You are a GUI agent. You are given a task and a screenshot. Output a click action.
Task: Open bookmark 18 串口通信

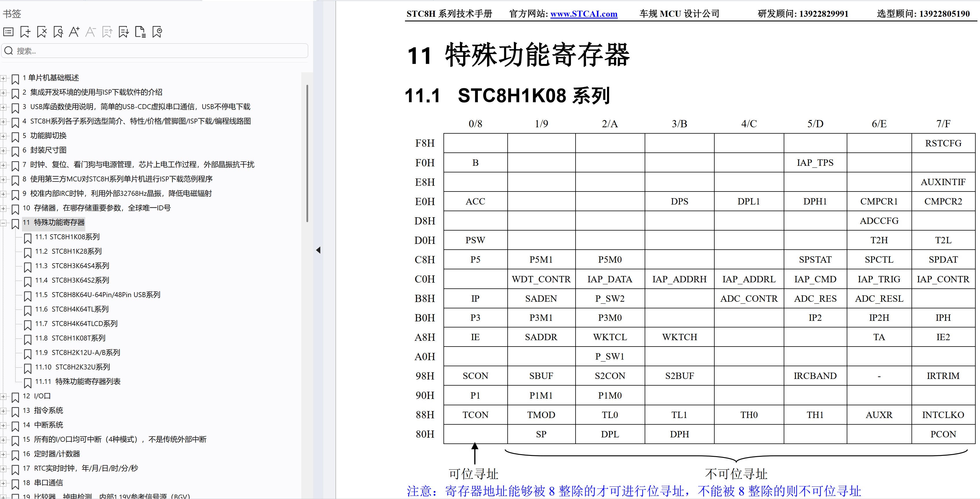[43, 483]
